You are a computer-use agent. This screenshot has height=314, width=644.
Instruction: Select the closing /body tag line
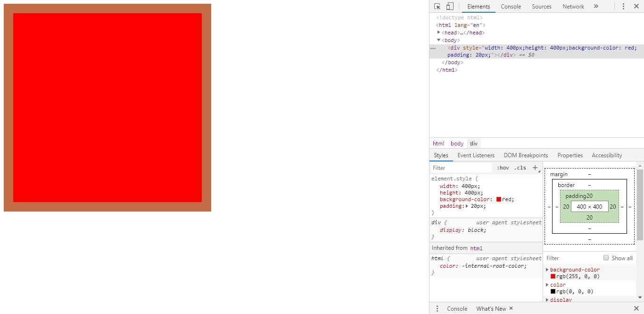click(452, 62)
